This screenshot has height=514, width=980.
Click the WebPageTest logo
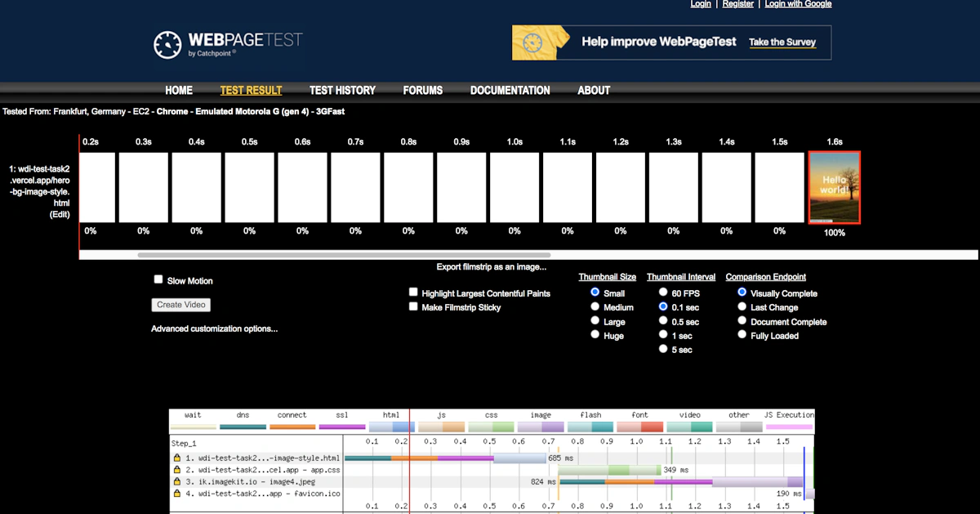[x=228, y=43]
